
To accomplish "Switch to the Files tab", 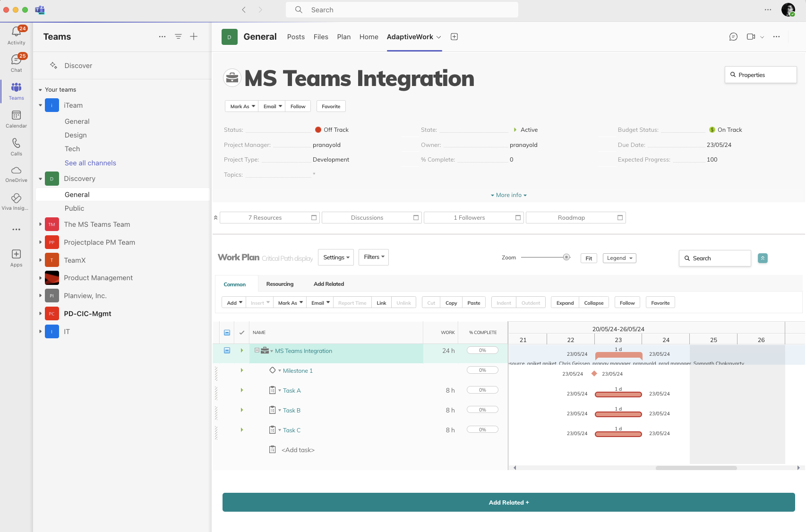I will coord(321,37).
